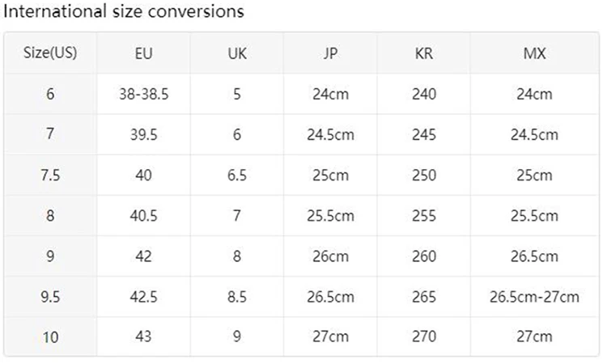
Task: Select EU size 38-38.5 cell
Action: point(143,94)
